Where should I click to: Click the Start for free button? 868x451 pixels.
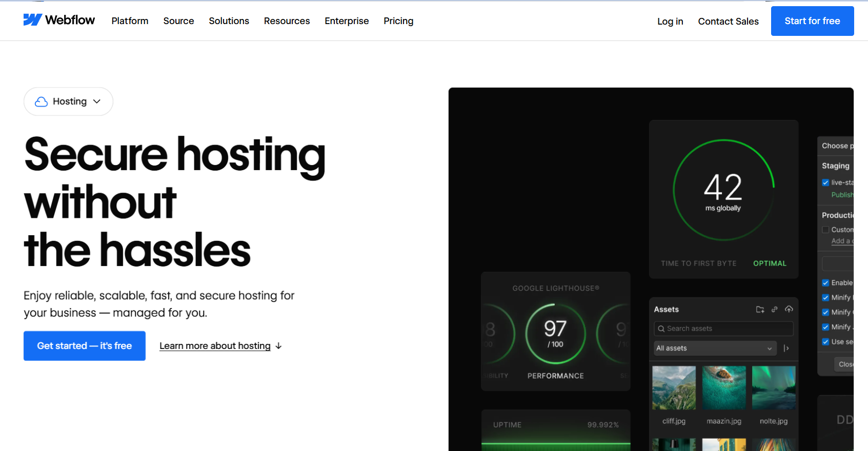(812, 21)
